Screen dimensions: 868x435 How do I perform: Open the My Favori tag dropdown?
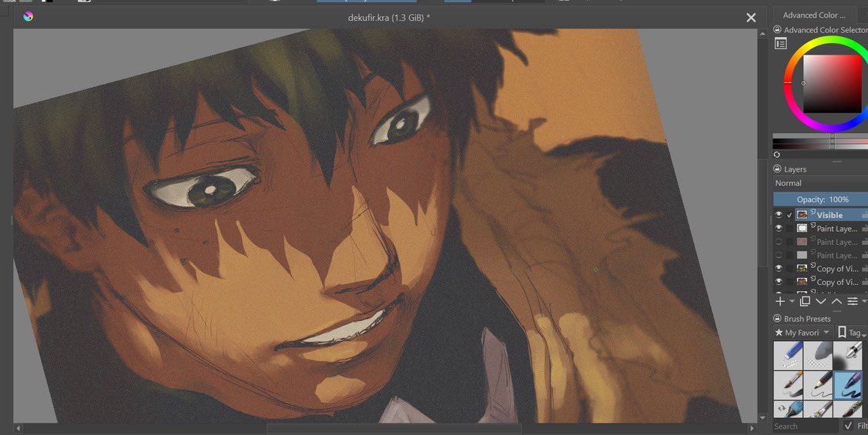(803, 333)
